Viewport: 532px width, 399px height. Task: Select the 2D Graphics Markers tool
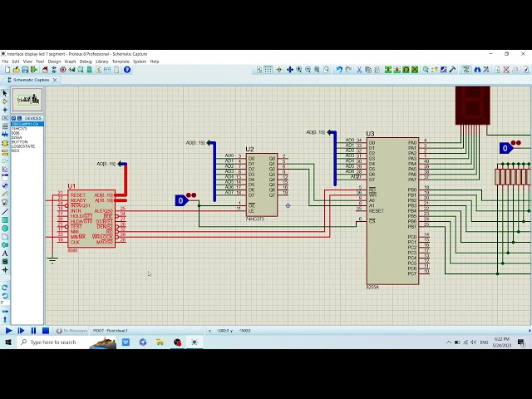pos(5,270)
